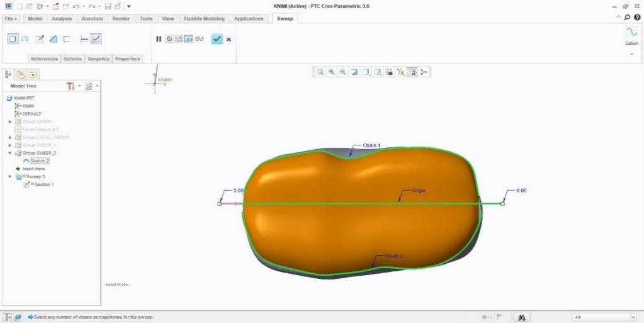Viewport: 644px width, 323px height.
Task: Expand the Group DATUM tree node
Action: coord(11,122)
